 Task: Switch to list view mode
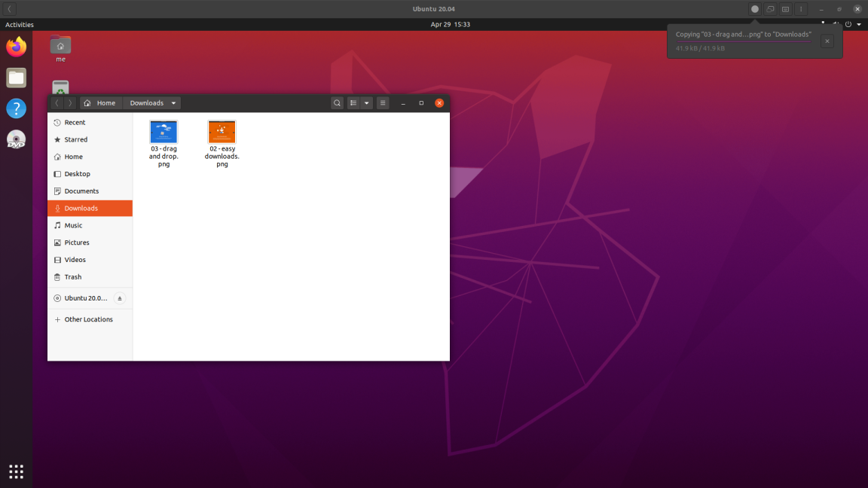[x=353, y=102]
